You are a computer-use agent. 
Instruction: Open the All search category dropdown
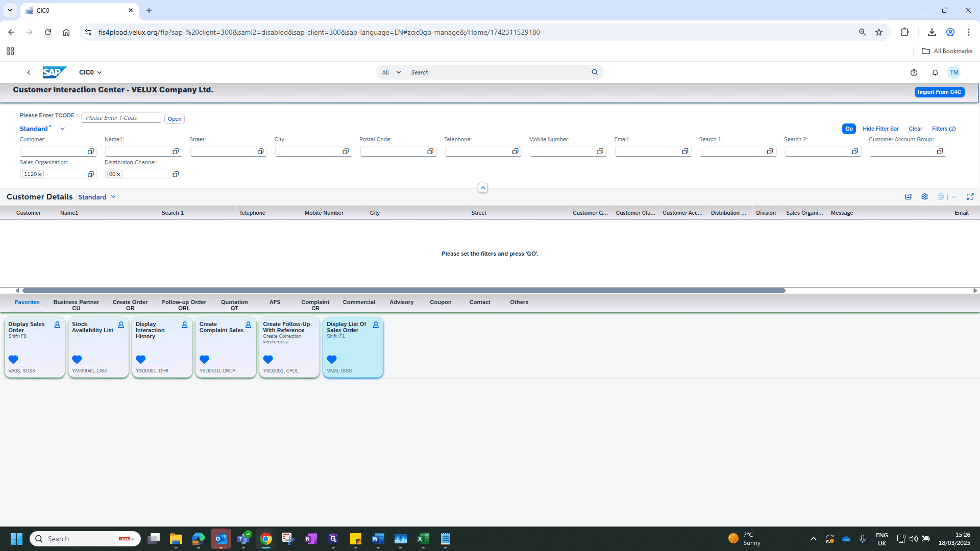pos(391,72)
